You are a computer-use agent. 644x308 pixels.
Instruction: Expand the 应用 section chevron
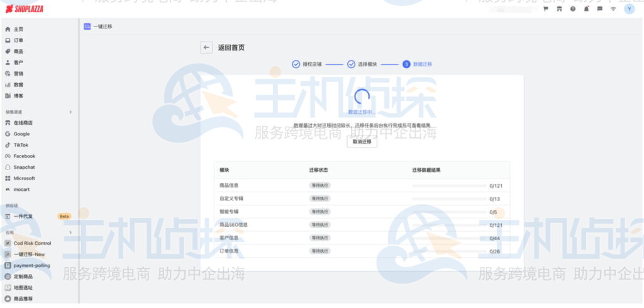(x=70, y=232)
